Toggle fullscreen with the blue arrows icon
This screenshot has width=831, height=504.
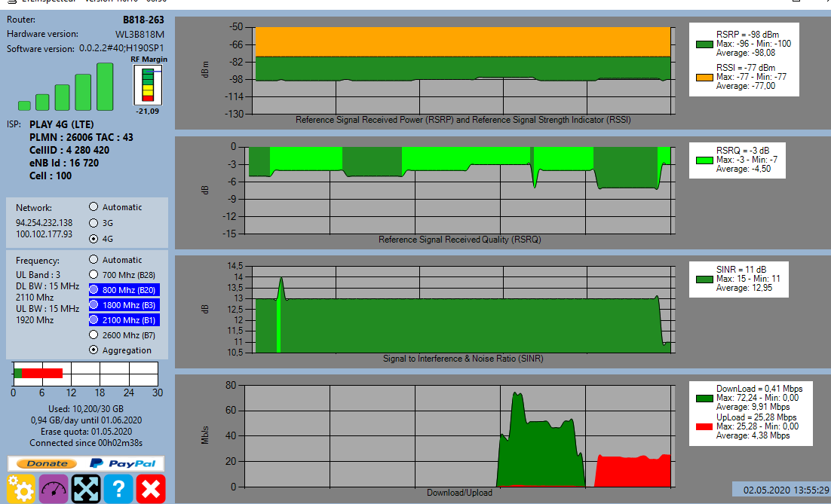(x=86, y=488)
